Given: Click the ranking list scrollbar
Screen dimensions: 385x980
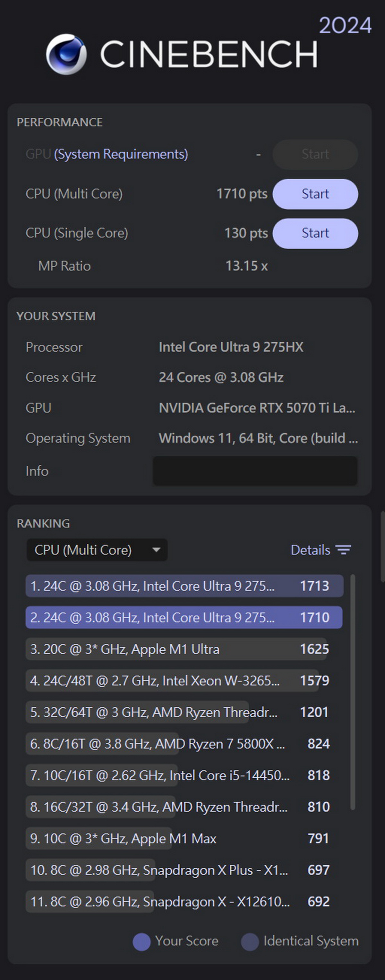Looking at the screenshot, I should click(353, 692).
